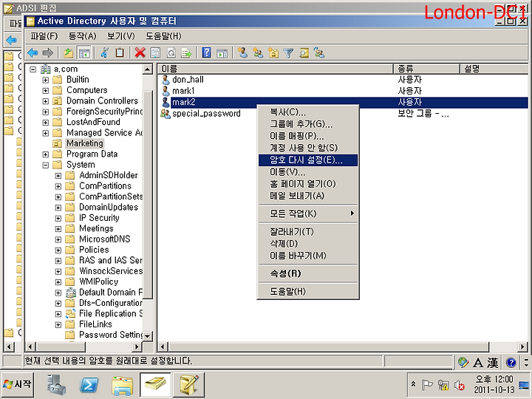Choose 그룹에 추가(G)... from the context menu

coord(307,124)
